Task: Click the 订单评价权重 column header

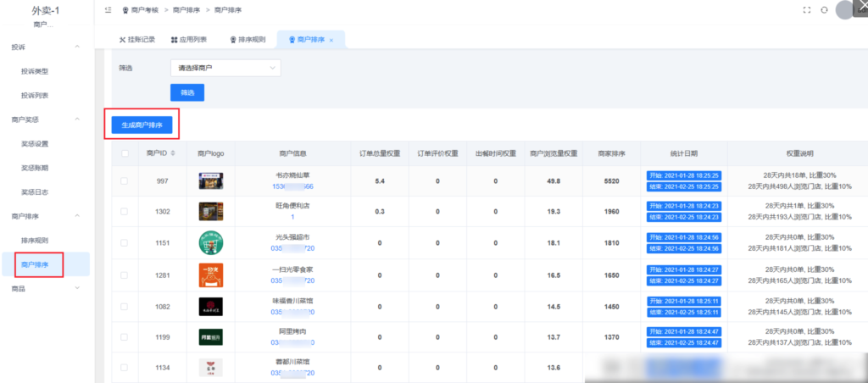Action: (437, 153)
